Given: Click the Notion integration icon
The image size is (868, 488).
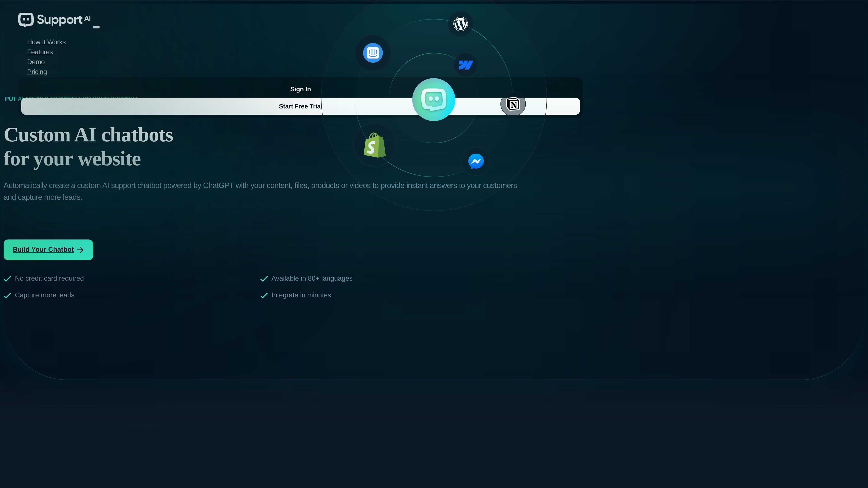Looking at the screenshot, I should pos(513,104).
